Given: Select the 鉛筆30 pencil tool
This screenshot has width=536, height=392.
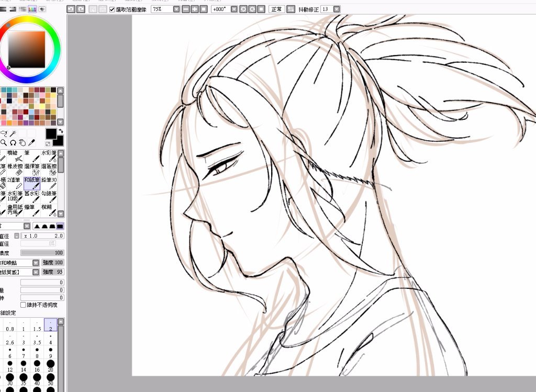Looking at the screenshot, I should pos(49,183).
